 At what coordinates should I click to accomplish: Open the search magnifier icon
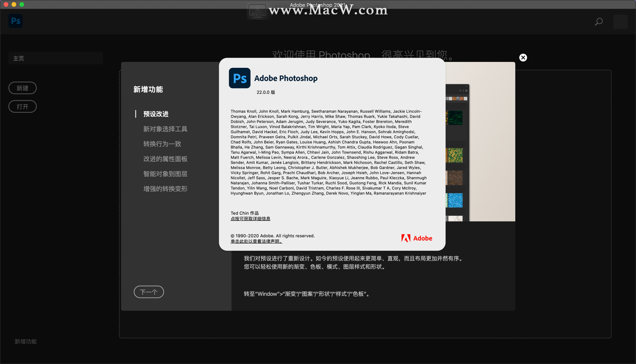(x=599, y=22)
